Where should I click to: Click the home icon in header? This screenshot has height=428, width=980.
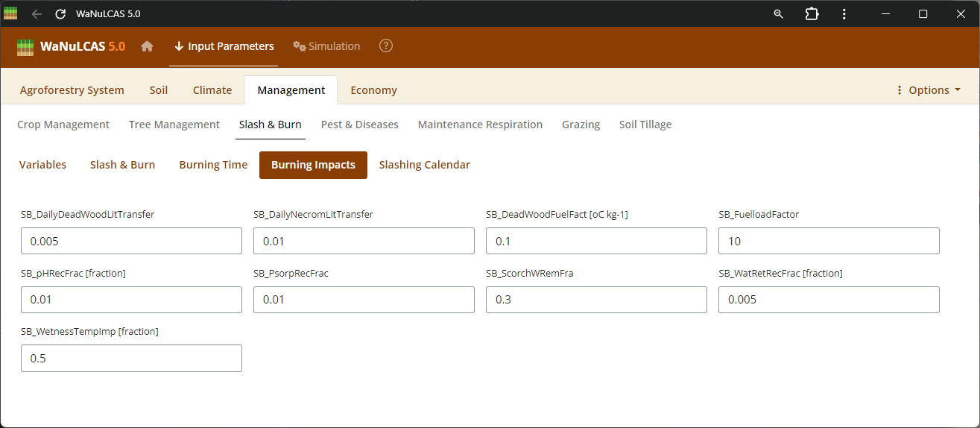[147, 46]
